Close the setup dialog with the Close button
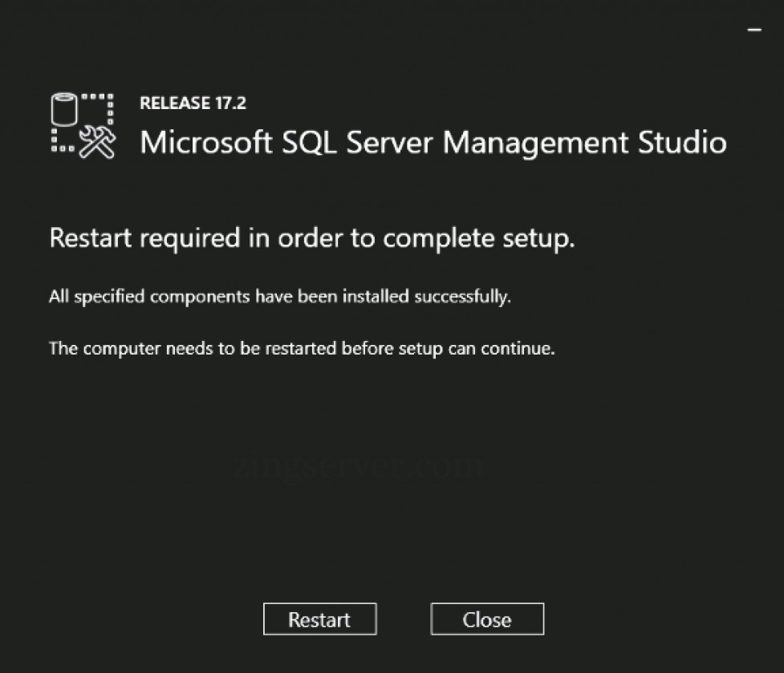 click(x=486, y=618)
